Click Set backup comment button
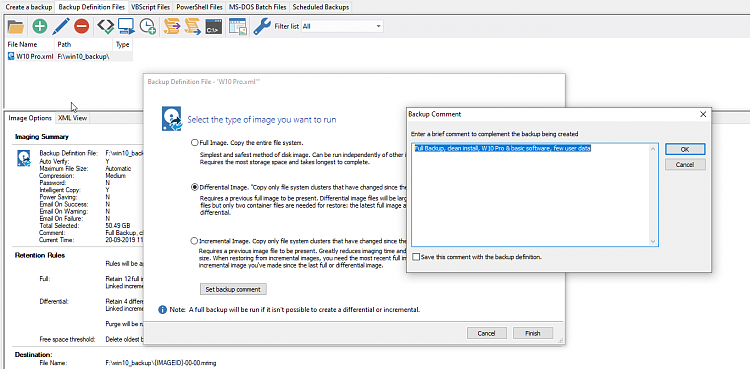750x369 pixels. click(x=233, y=289)
